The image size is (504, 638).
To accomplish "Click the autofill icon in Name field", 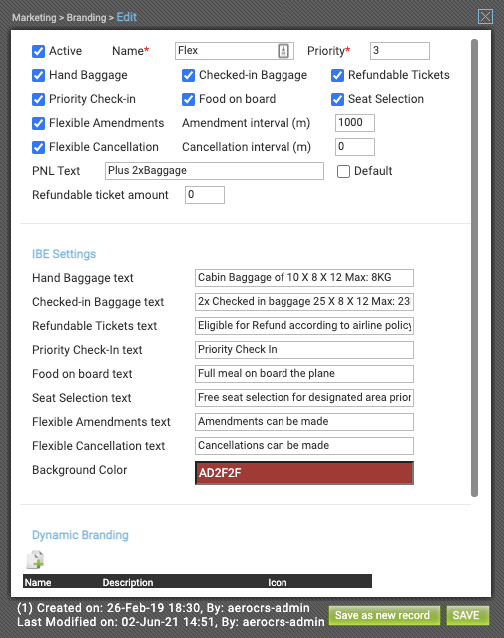I will click(284, 51).
